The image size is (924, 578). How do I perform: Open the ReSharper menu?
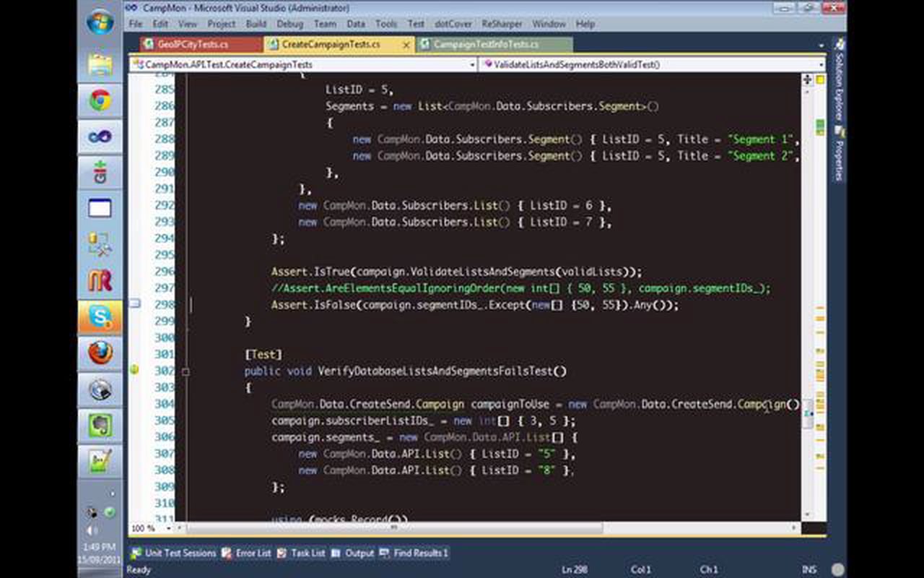tap(502, 24)
